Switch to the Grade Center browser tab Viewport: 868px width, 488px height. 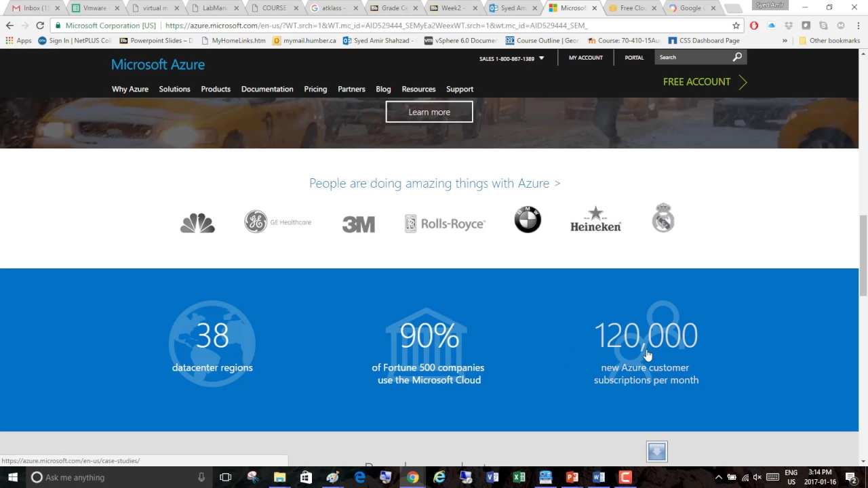click(393, 8)
